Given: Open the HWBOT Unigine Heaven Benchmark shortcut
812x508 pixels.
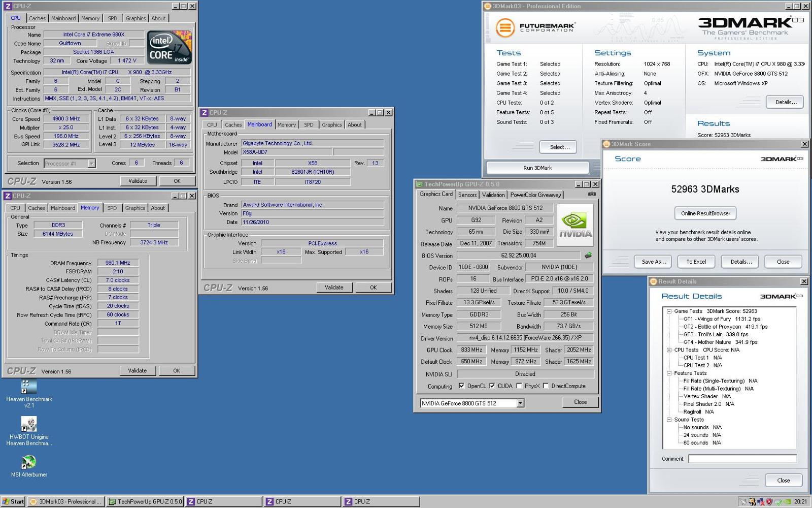Looking at the screenshot, I should coord(29,431).
